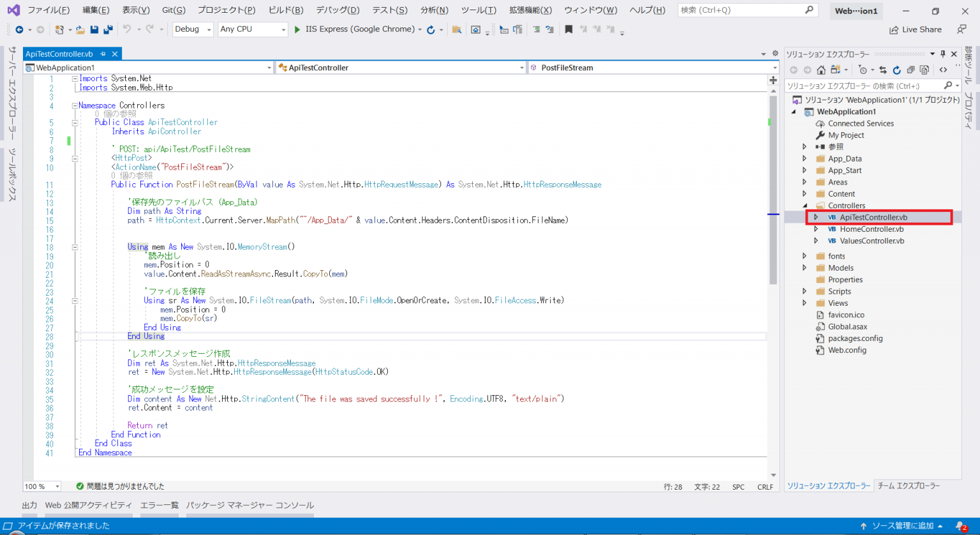Open the デバッグ menu
The image size is (980, 535).
tap(337, 10)
